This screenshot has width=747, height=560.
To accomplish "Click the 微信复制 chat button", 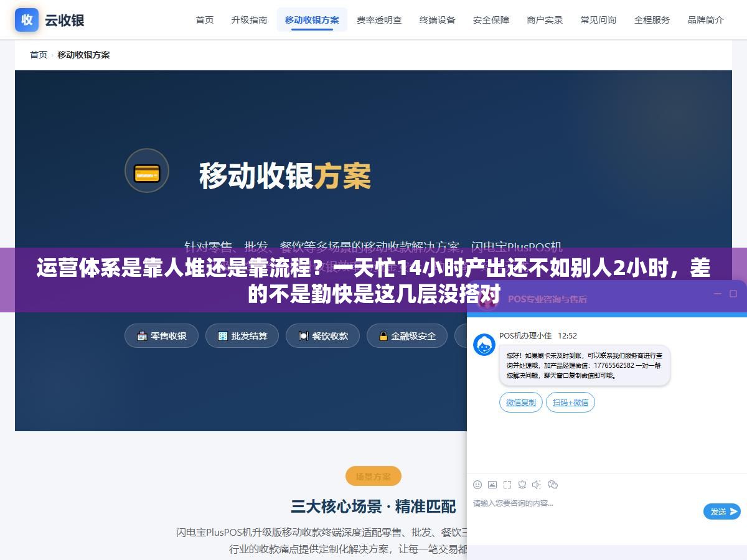I will [521, 403].
